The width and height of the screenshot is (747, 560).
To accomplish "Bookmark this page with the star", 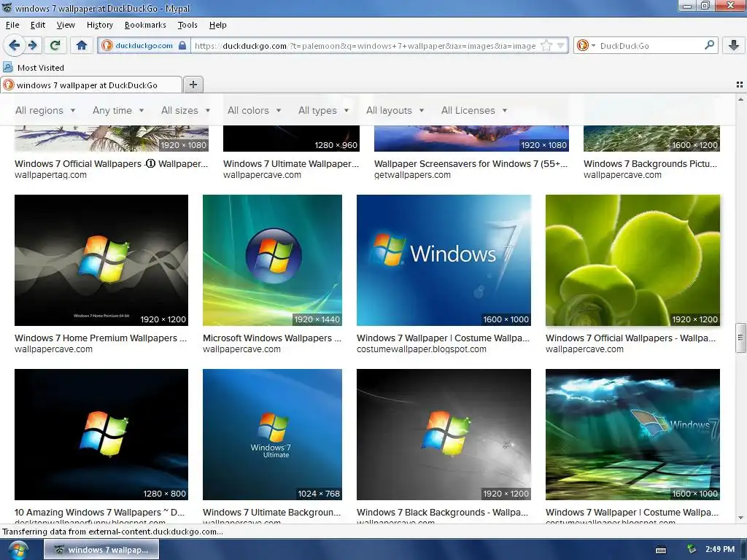I will tap(546, 46).
